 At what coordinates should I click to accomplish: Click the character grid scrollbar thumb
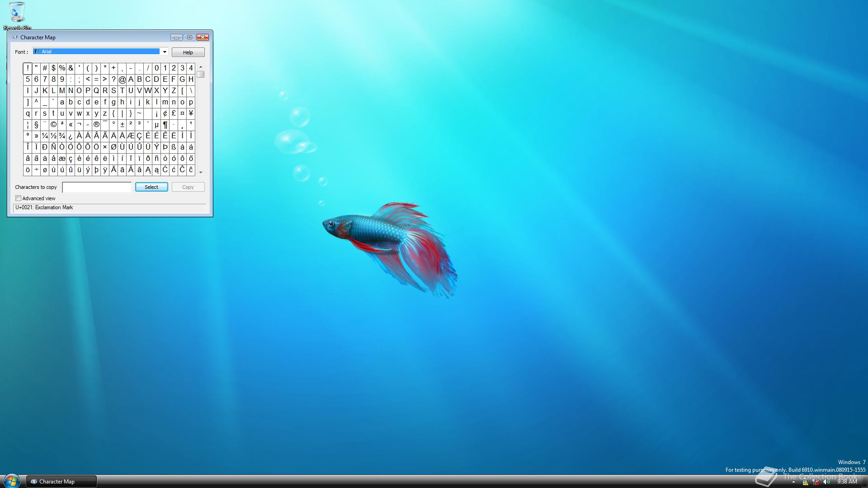pyautogui.click(x=201, y=75)
